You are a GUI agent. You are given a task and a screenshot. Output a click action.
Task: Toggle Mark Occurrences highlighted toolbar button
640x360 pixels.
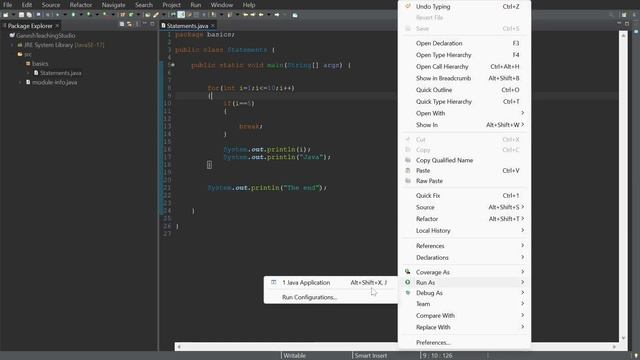pyautogui.click(x=181, y=15)
